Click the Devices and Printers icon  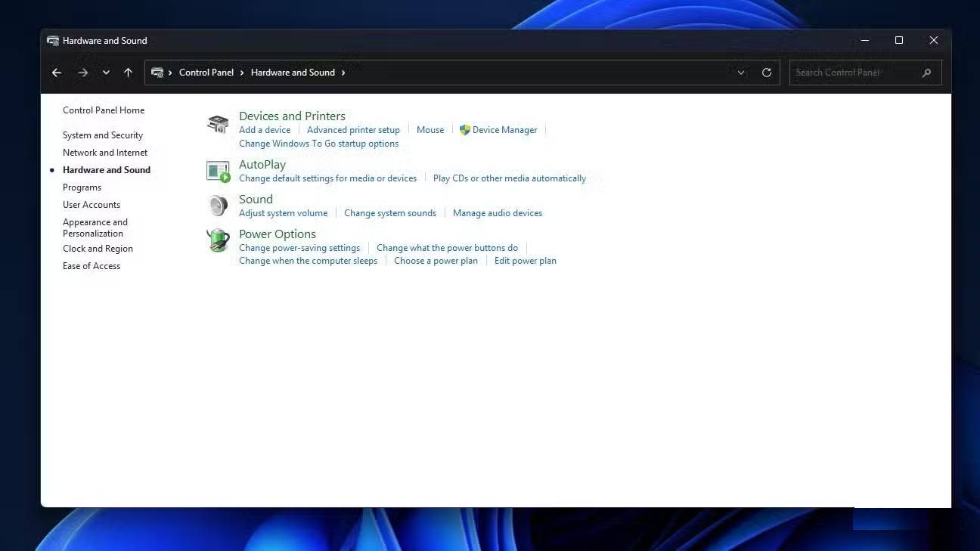click(218, 124)
